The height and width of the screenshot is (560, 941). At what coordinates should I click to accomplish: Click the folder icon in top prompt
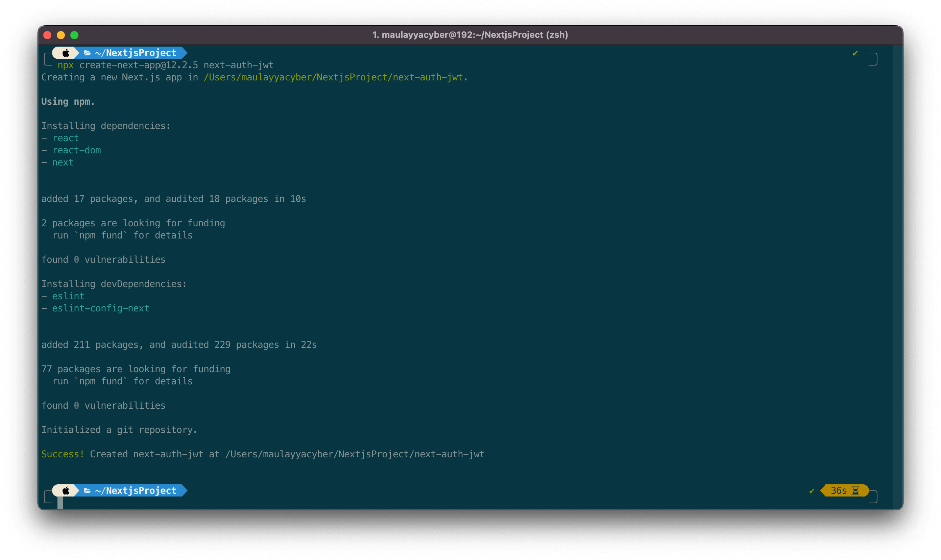point(87,53)
